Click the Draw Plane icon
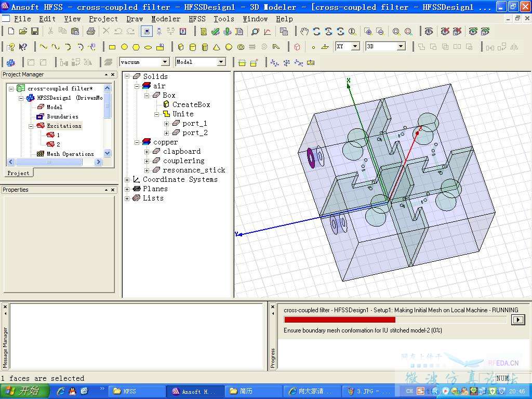Viewport: 532px width, 399px height. [x=325, y=47]
